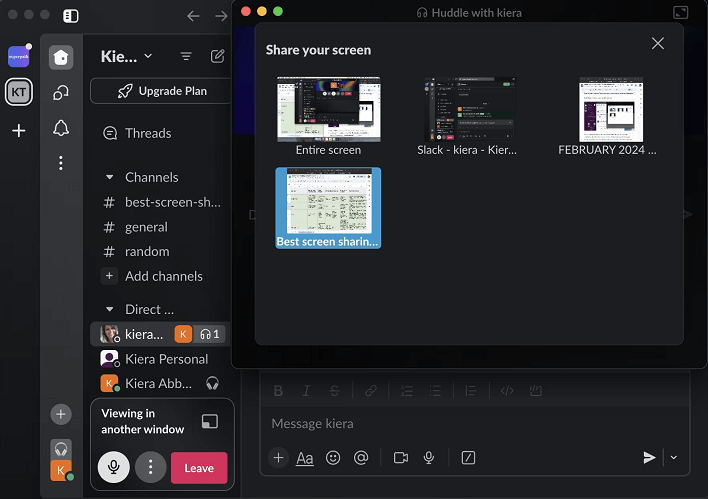
Task: Record a video clip with camera icon
Action: [x=401, y=457]
